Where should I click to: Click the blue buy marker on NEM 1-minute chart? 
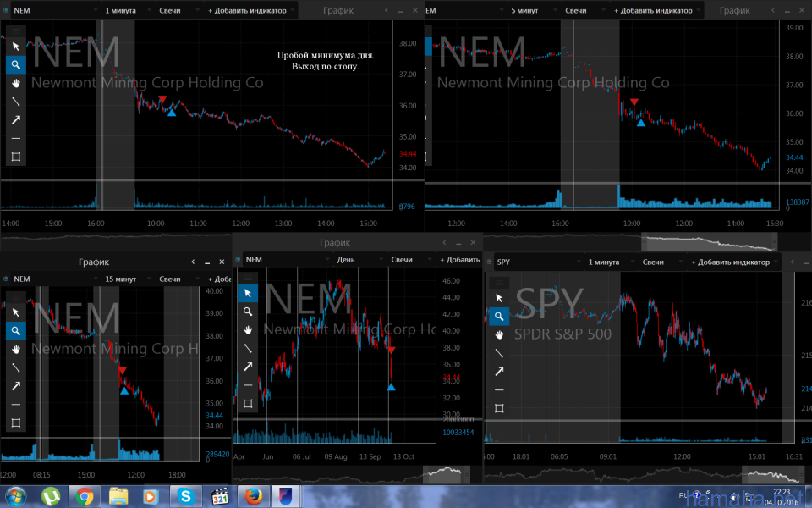(172, 112)
